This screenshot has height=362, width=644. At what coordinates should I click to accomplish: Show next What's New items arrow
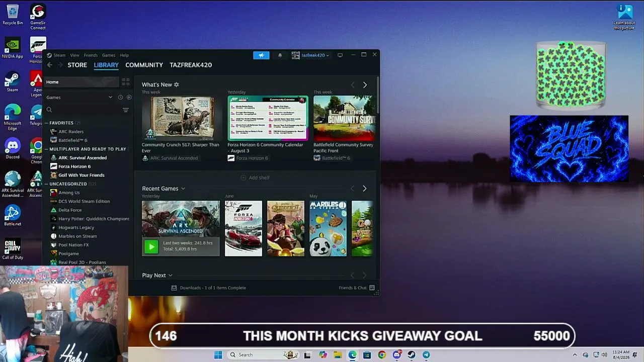(365, 85)
